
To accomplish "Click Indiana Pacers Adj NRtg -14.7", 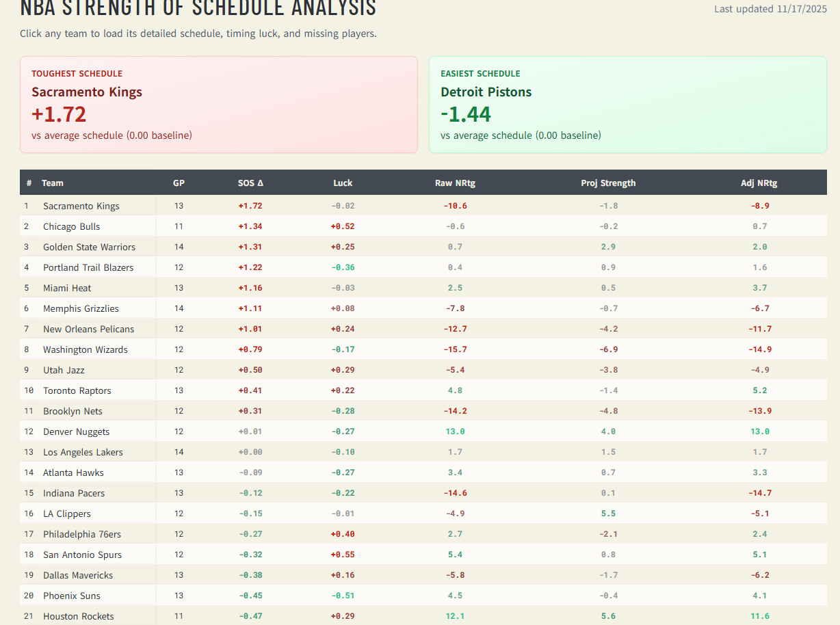I will coord(759,493).
